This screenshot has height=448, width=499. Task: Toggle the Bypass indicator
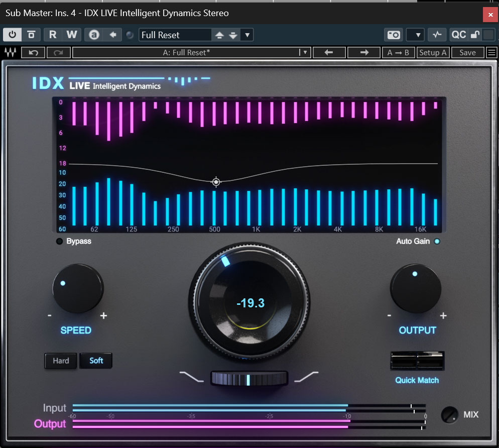click(60, 242)
